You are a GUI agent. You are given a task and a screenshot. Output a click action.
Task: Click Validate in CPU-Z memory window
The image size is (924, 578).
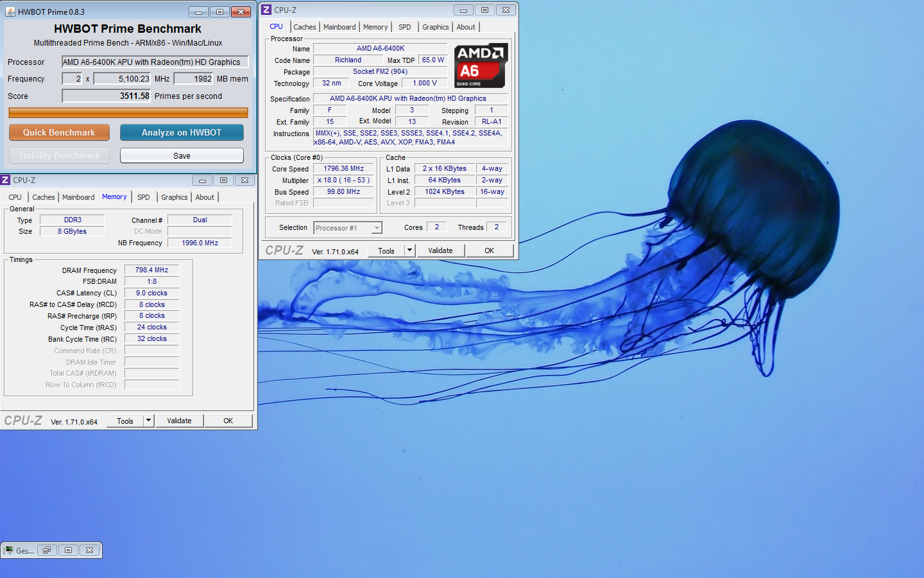coord(179,421)
